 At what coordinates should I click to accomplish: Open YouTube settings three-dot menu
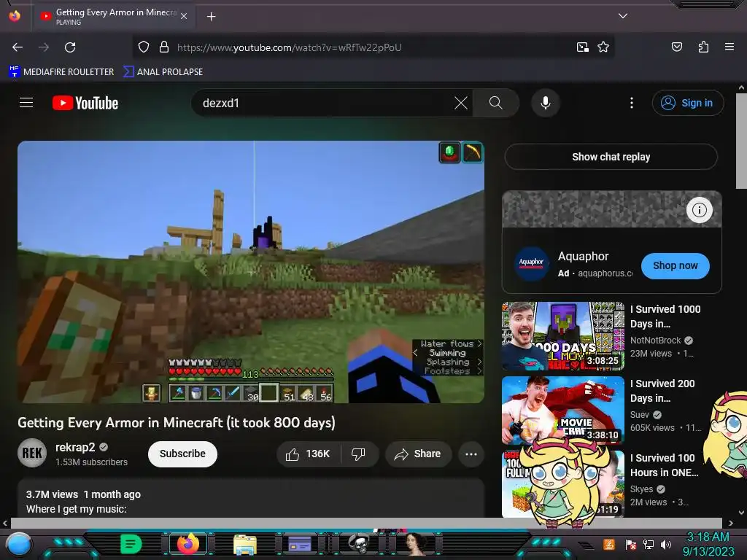(631, 103)
